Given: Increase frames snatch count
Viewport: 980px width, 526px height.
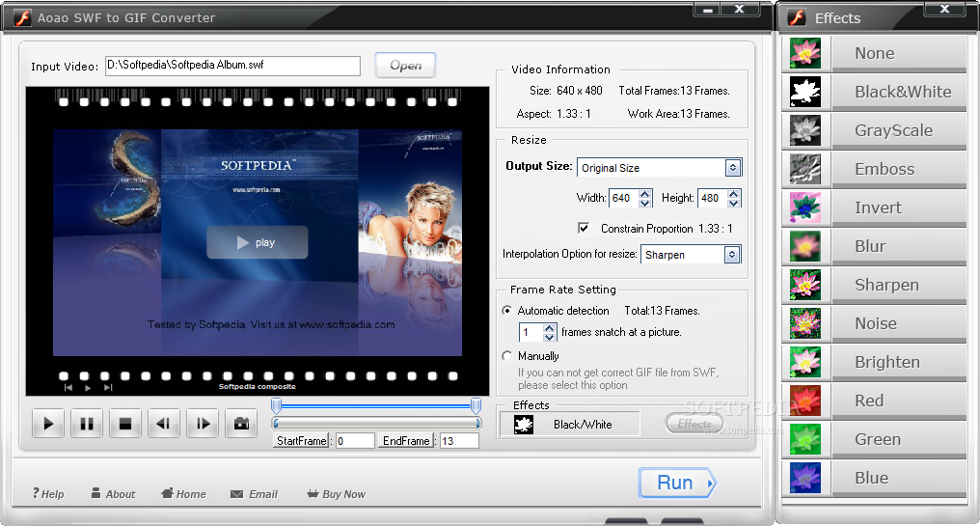Looking at the screenshot, I should click(x=549, y=328).
